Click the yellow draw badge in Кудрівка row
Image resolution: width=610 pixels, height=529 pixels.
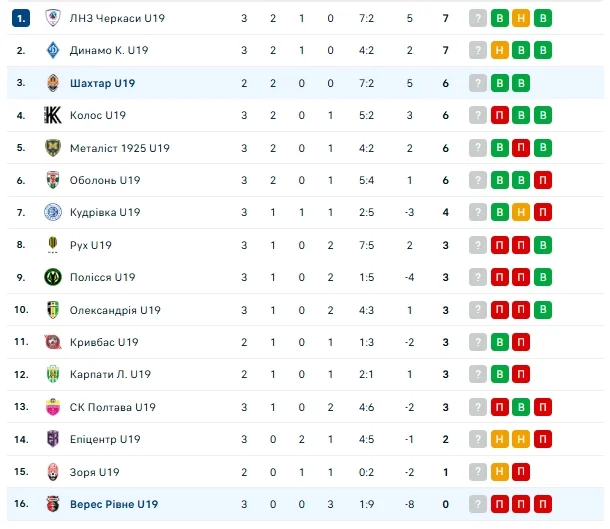(520, 212)
